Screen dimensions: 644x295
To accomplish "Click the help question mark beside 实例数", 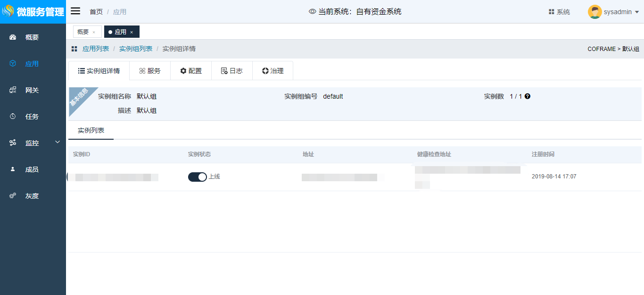I will tap(528, 96).
